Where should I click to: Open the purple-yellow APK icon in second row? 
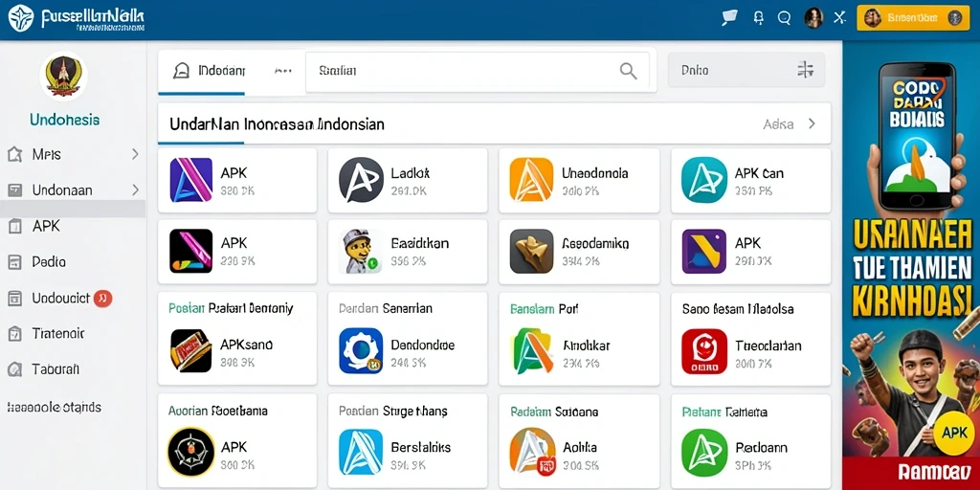[703, 252]
